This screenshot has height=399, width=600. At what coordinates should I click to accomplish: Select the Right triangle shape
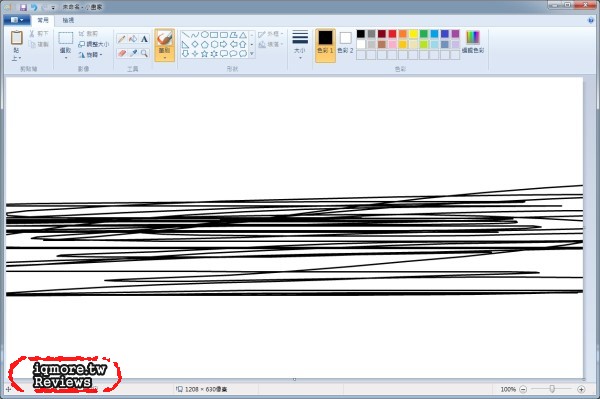pyautogui.click(x=186, y=44)
